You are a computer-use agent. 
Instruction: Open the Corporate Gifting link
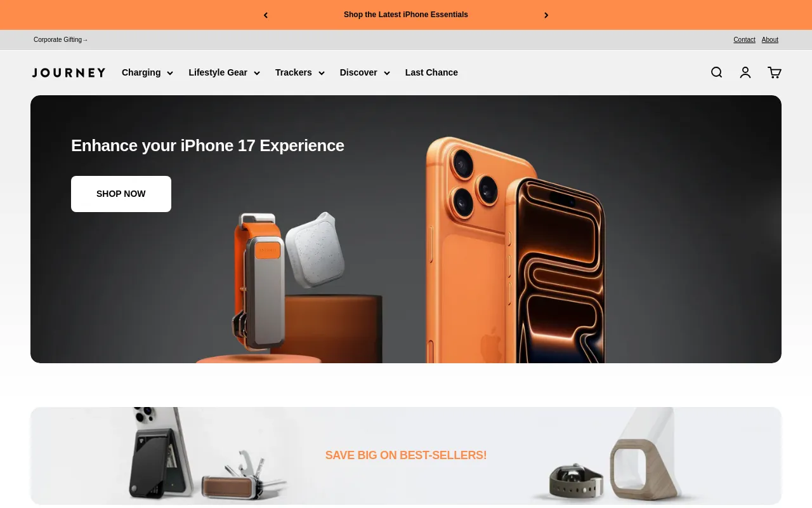click(x=60, y=39)
